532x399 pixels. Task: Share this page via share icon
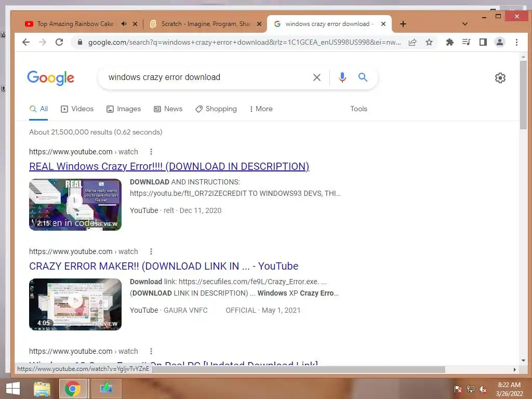tap(413, 42)
